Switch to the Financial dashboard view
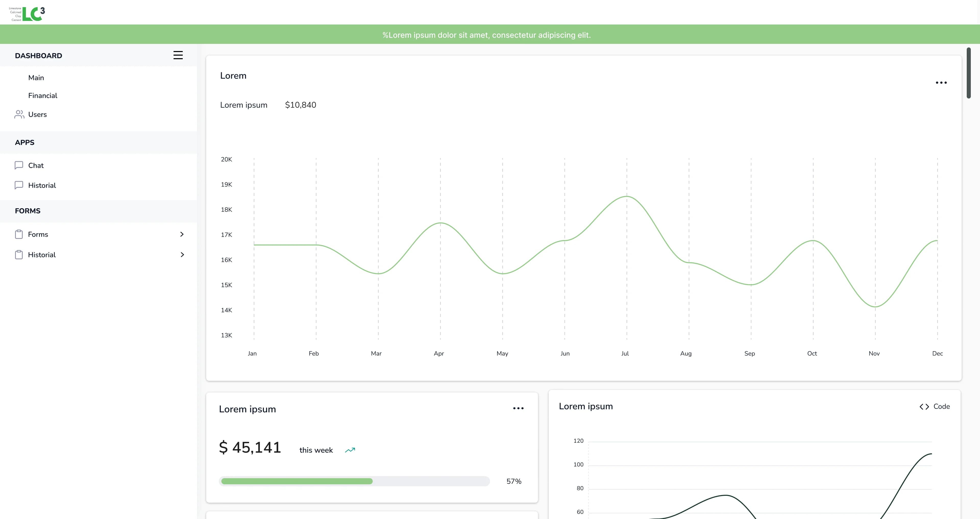Image resolution: width=980 pixels, height=519 pixels. (x=43, y=95)
